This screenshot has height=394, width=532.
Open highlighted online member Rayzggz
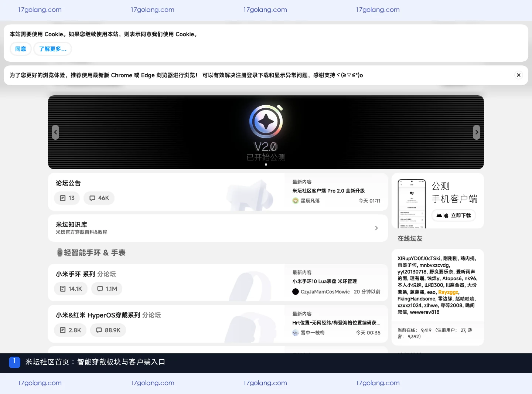pos(448,292)
